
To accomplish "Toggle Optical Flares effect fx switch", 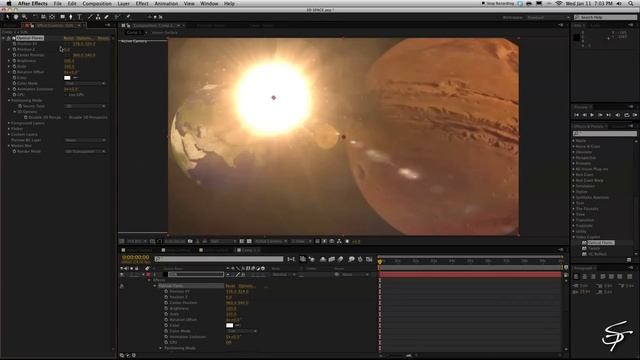I will [9, 38].
